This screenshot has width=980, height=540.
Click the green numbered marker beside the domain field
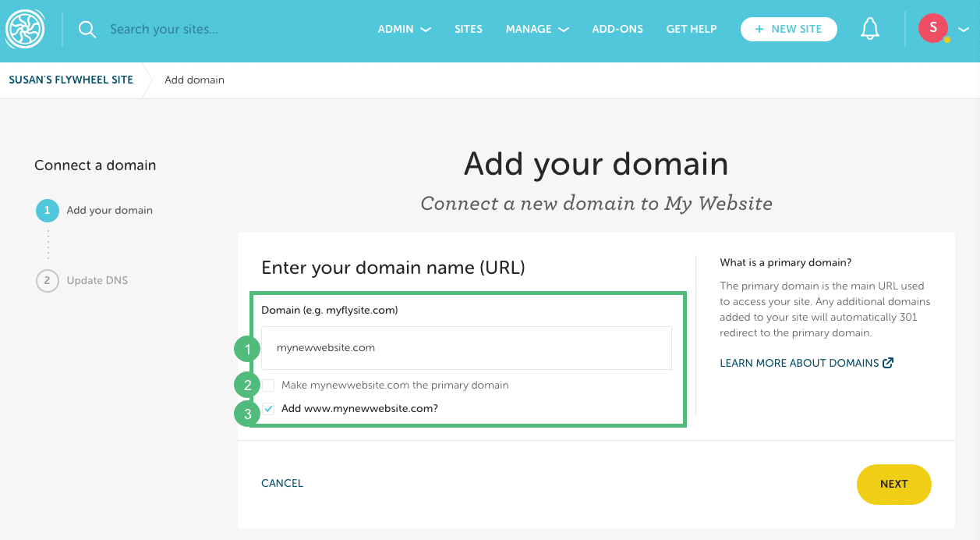(x=246, y=349)
